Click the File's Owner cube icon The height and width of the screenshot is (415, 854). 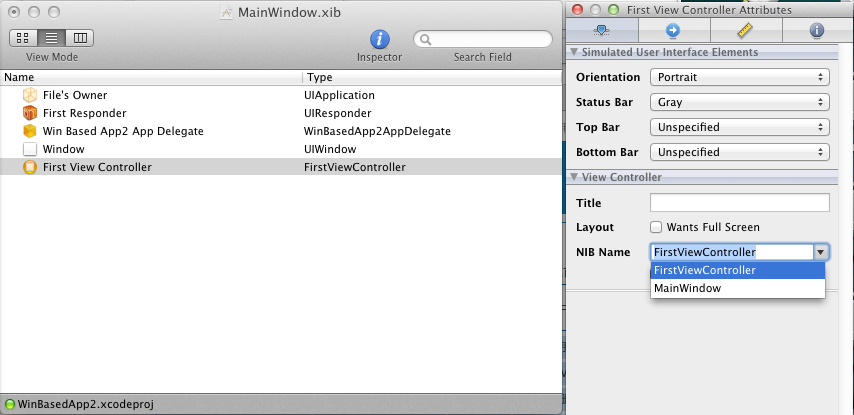29,95
